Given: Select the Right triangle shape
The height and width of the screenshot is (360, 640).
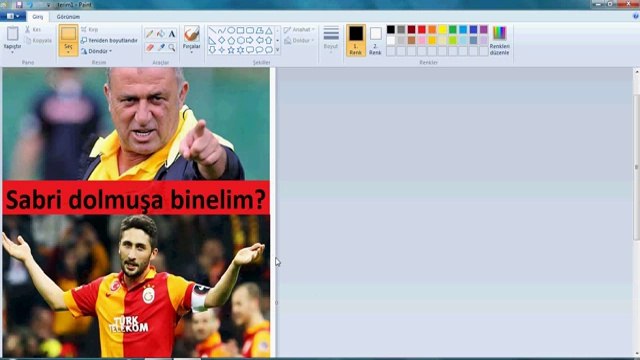Looking at the screenshot, I should [212, 40].
